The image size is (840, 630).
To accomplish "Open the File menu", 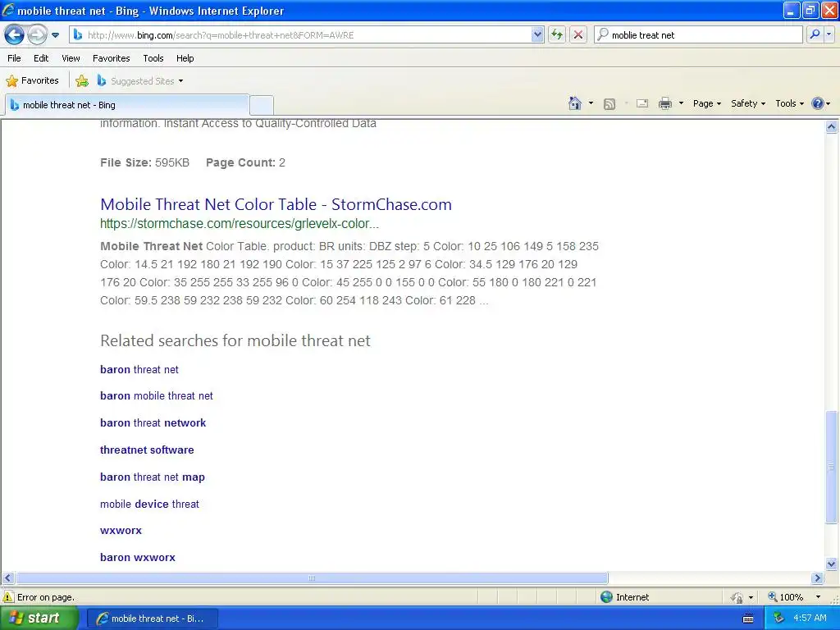I will tap(15, 58).
